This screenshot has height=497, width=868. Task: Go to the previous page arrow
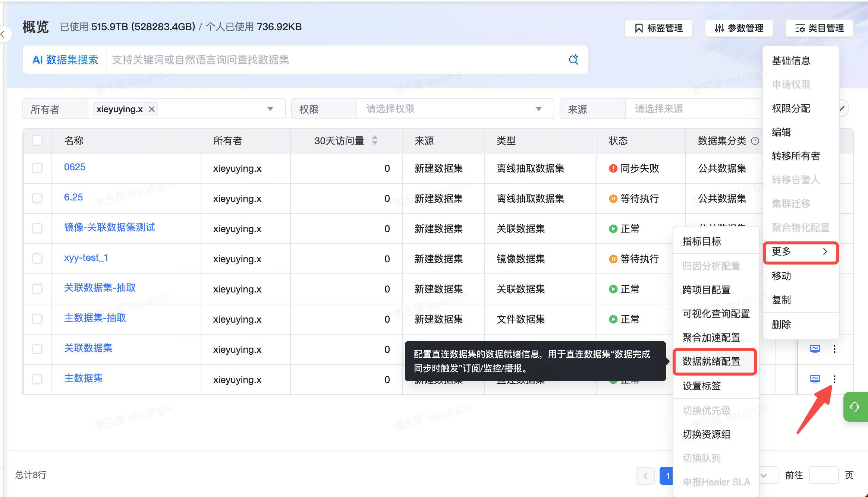click(645, 475)
